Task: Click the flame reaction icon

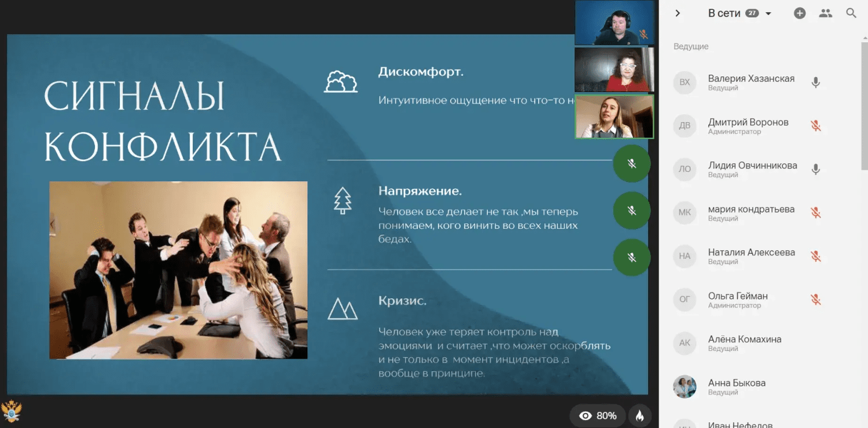Action: coord(640,416)
